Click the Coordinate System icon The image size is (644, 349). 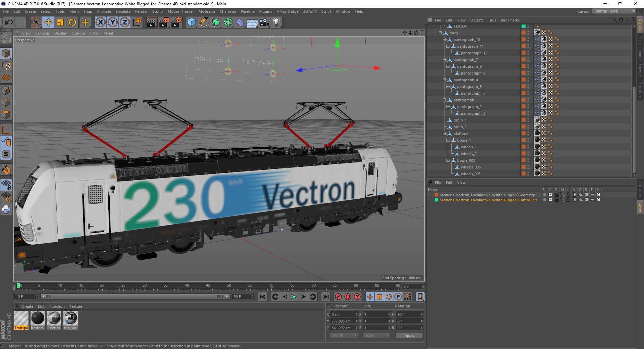point(137,22)
